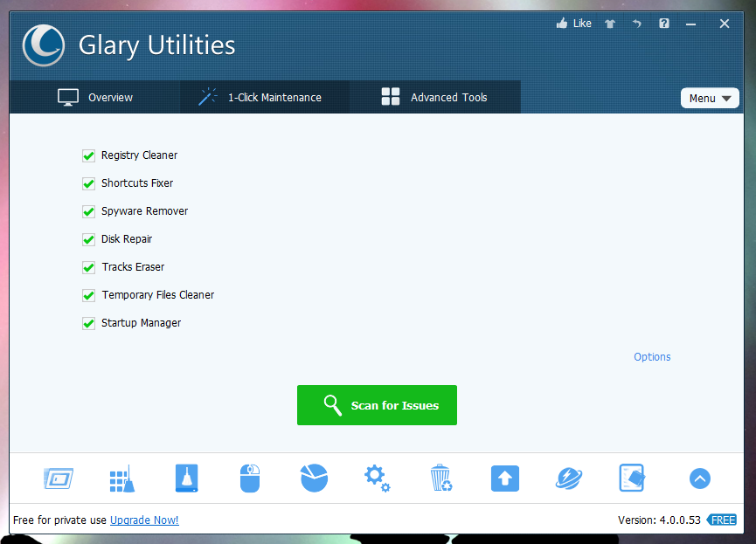Click the thumbs-up Like icon

click(562, 23)
